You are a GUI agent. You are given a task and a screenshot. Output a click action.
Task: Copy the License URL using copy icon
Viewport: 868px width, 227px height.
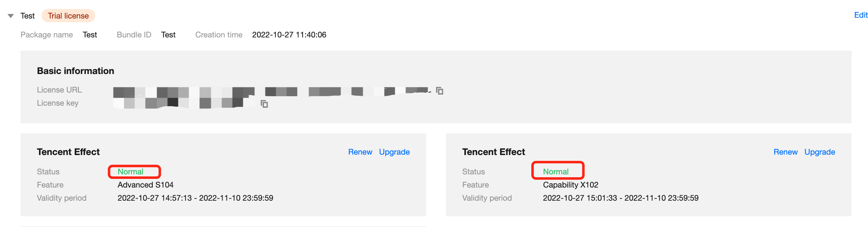pyautogui.click(x=439, y=90)
